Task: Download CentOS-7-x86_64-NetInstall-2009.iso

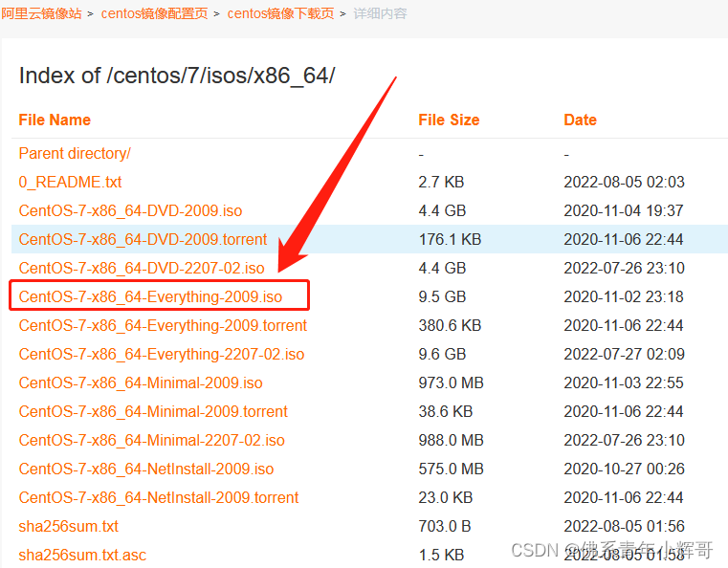Action: 146,470
